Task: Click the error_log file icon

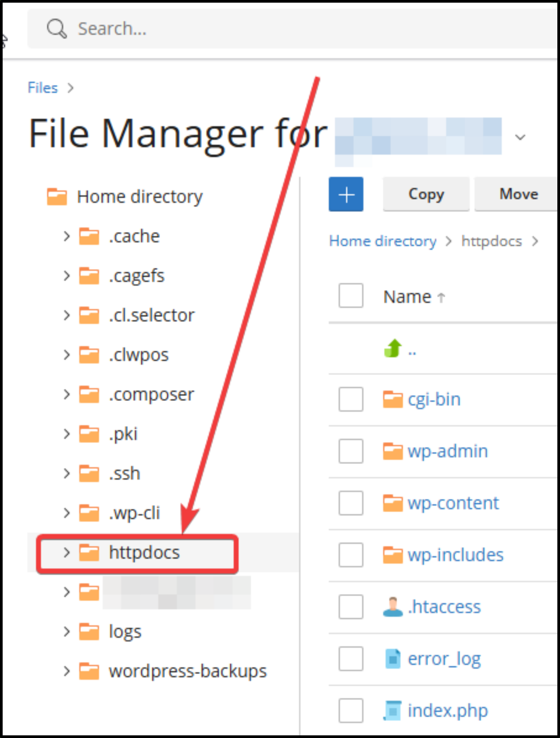Action: (x=393, y=659)
